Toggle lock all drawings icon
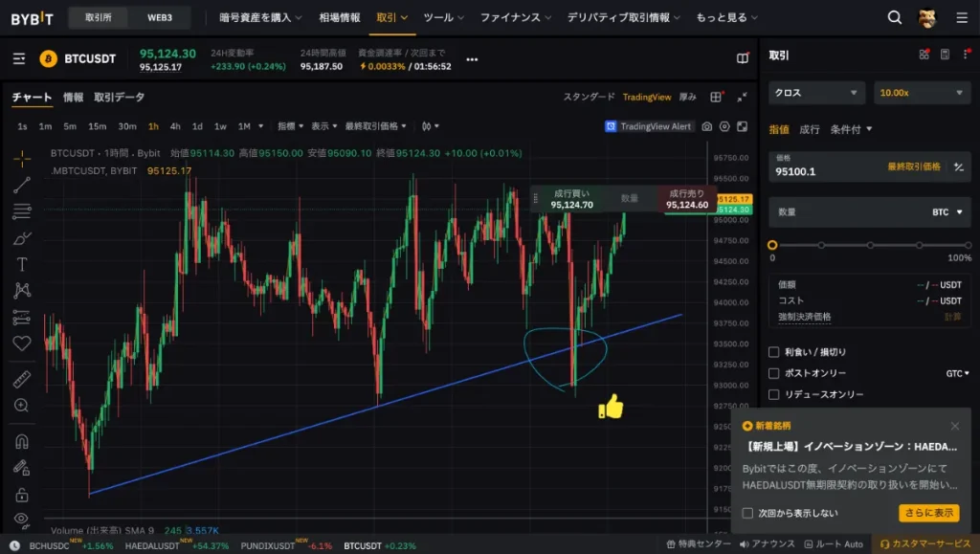 click(x=22, y=495)
